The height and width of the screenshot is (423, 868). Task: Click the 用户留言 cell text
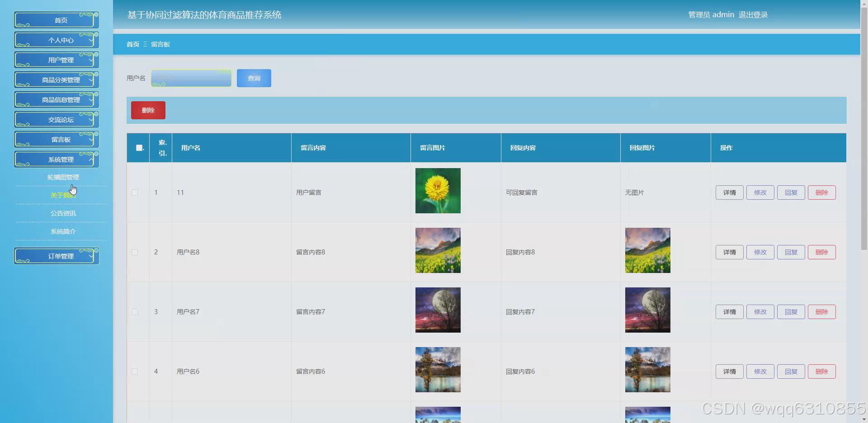pyautogui.click(x=309, y=193)
